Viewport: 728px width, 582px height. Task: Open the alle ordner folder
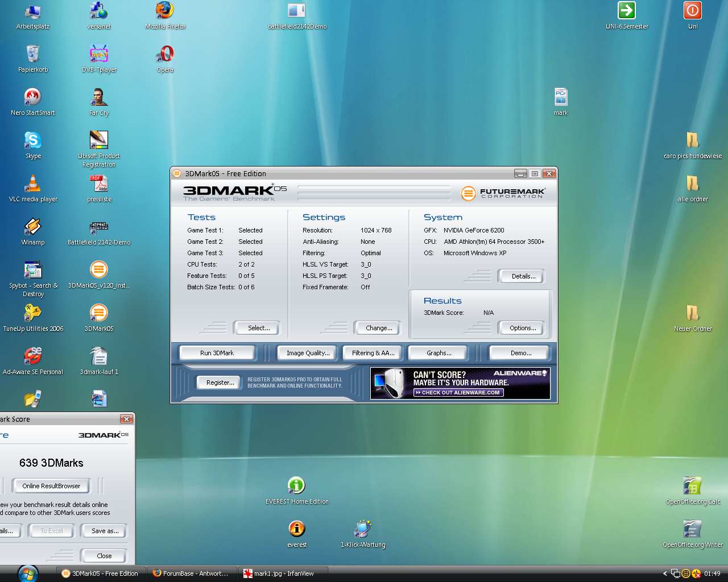[x=693, y=189]
